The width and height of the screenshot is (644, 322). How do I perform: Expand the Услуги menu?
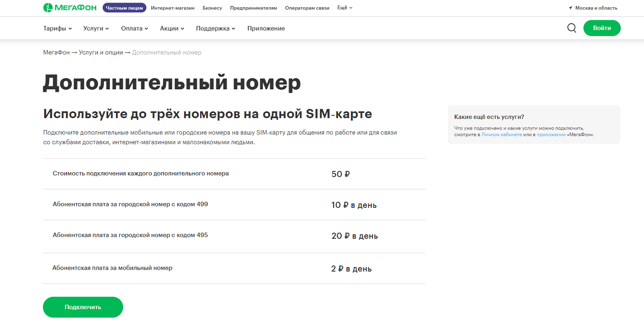tap(96, 28)
